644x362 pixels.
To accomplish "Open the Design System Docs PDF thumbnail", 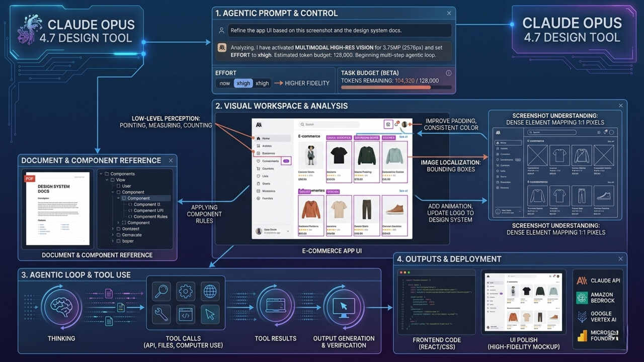I will click(x=57, y=209).
